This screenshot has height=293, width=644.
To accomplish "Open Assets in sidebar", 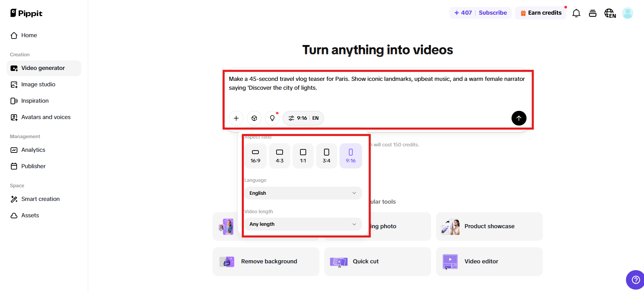I will click(44, 216).
